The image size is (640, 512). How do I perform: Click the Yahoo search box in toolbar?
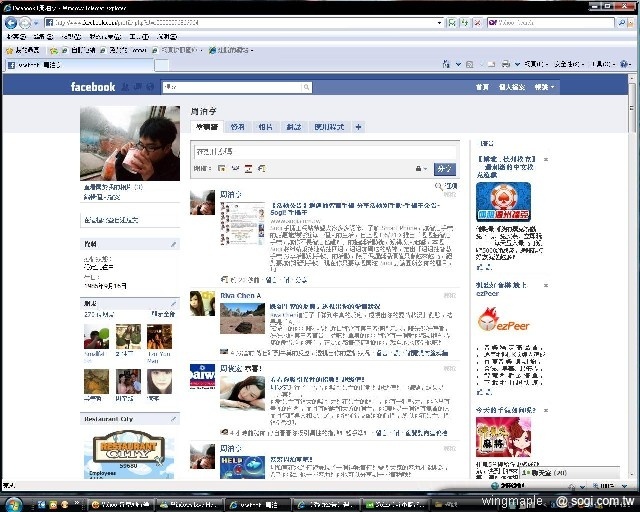(x=551, y=22)
